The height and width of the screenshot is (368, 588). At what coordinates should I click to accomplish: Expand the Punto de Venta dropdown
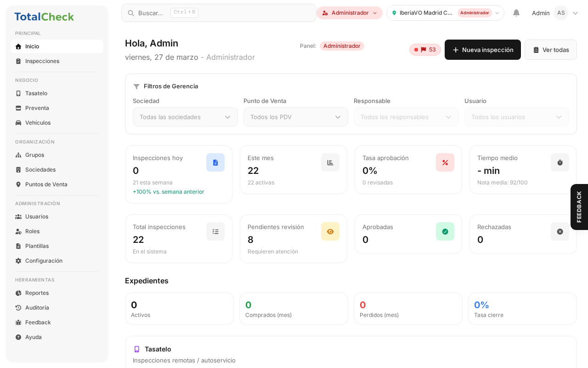pyautogui.click(x=295, y=117)
